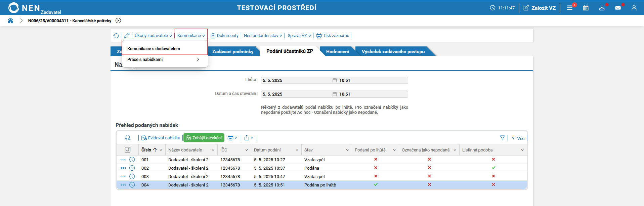Viewport: 644px width, 206px height.
Task: Open Listinná podoba column filter arrow
Action: (522, 150)
